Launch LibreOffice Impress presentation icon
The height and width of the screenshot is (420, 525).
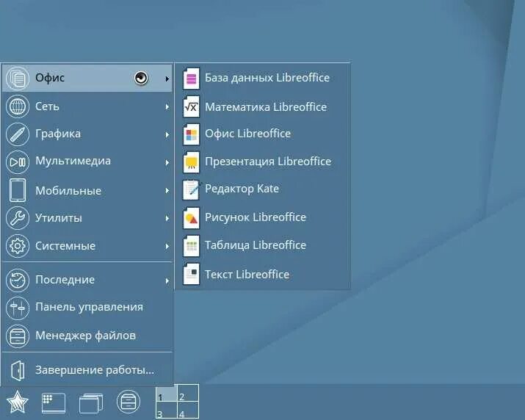(191, 162)
